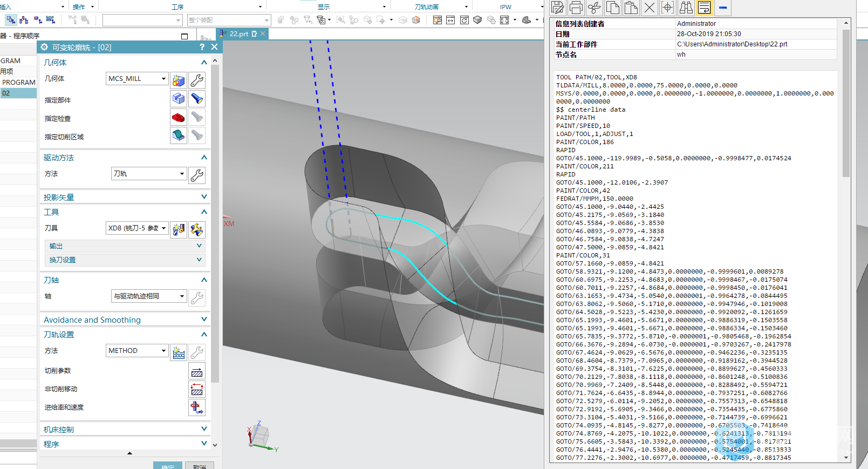Click the new tool icon beside XD8 dropdown
The height and width of the screenshot is (469, 868).
(x=179, y=230)
